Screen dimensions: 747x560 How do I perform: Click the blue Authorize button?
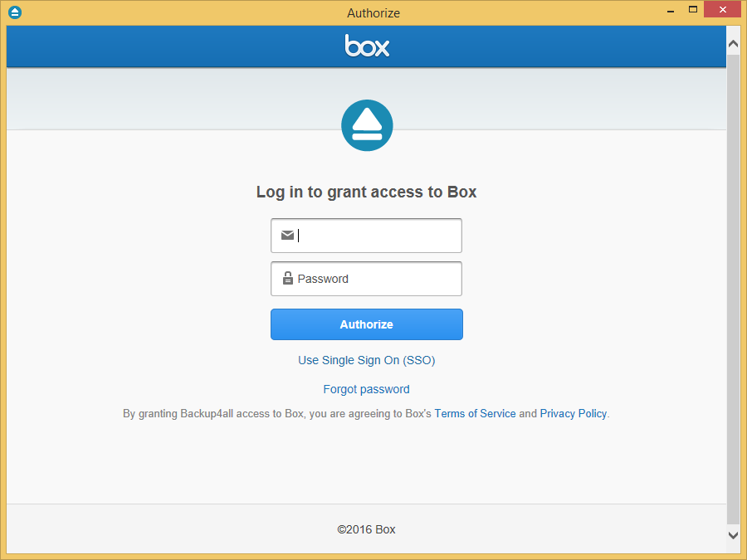[366, 324]
